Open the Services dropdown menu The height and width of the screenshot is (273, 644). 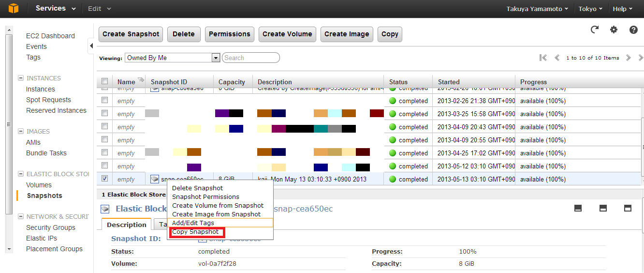click(55, 9)
